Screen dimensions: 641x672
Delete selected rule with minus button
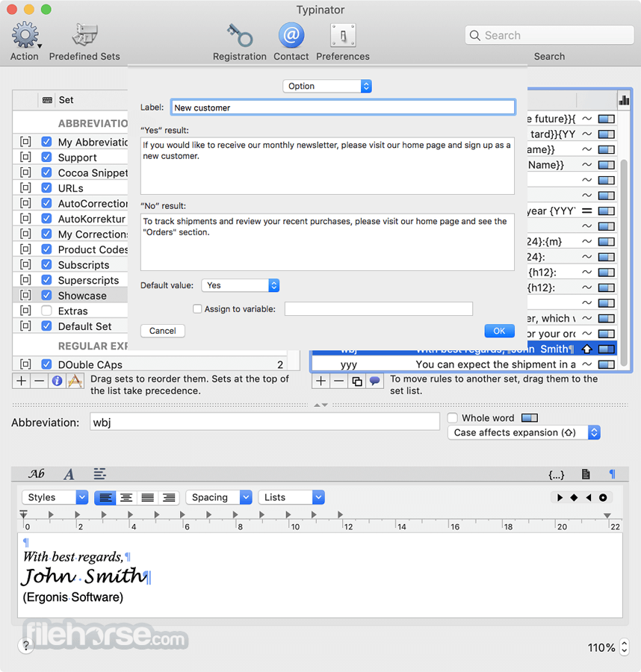(338, 381)
